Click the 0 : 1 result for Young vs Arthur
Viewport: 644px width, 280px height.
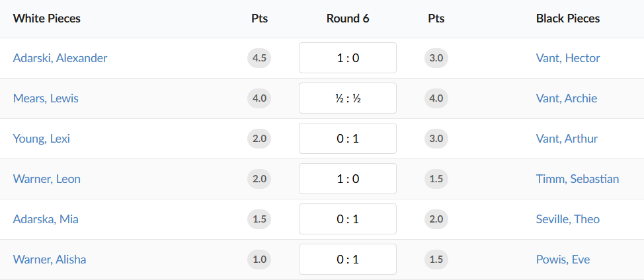(348, 139)
